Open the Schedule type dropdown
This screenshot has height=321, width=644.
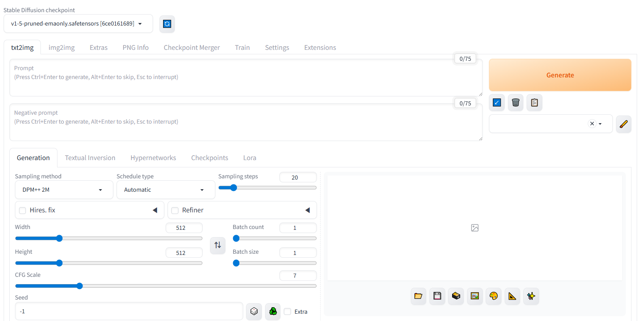pos(166,190)
